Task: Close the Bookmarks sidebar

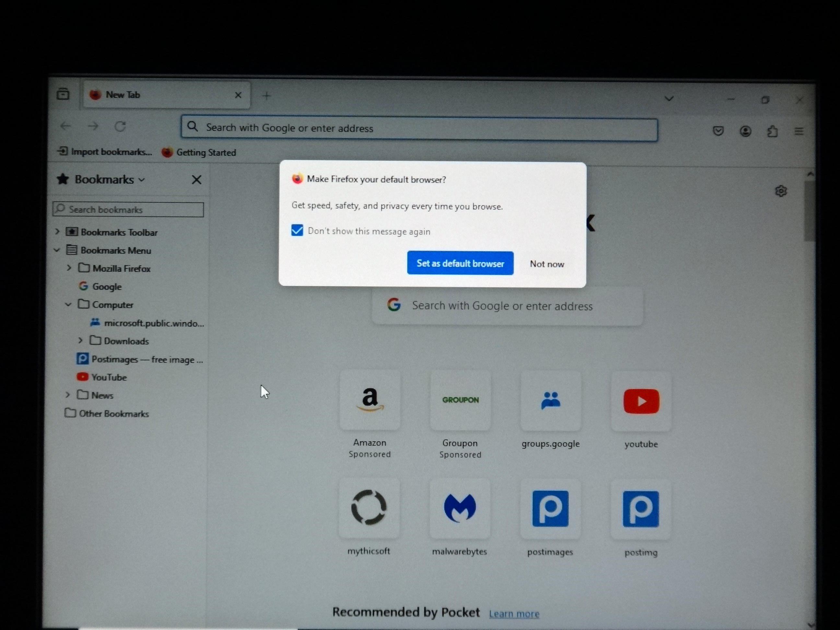Action: 196,180
